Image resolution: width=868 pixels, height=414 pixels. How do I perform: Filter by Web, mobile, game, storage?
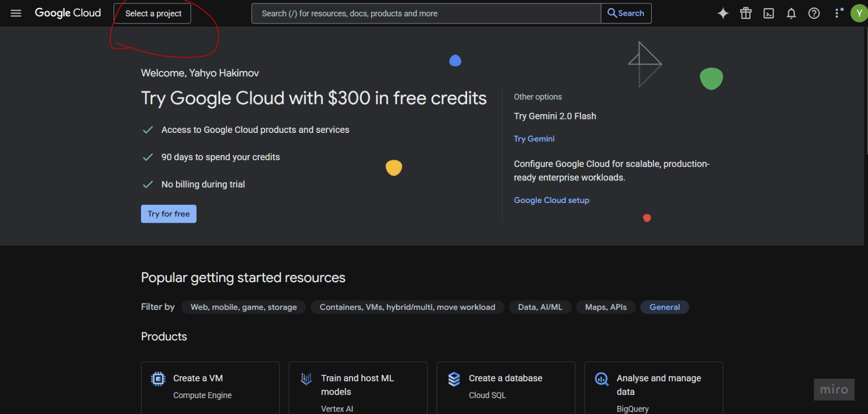[x=244, y=307]
